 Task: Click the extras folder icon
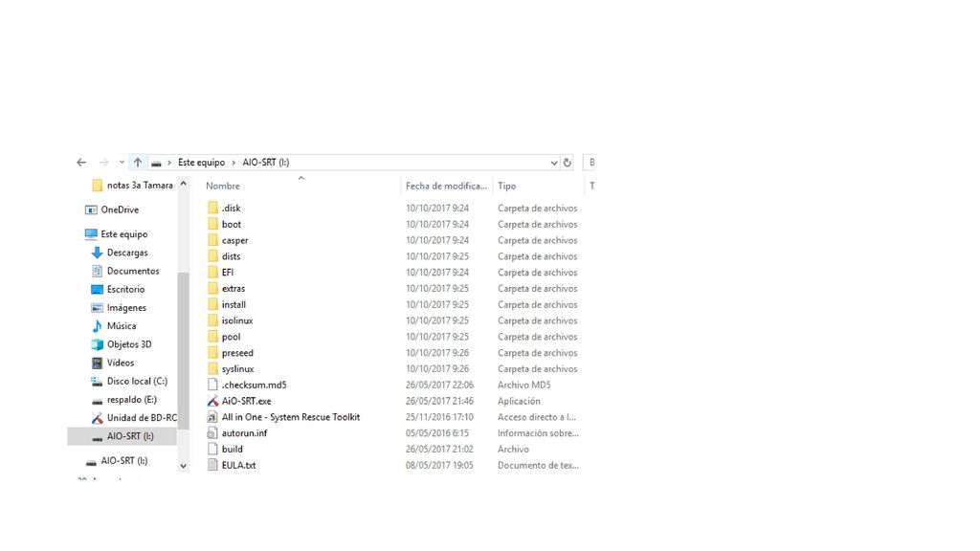pyautogui.click(x=213, y=289)
